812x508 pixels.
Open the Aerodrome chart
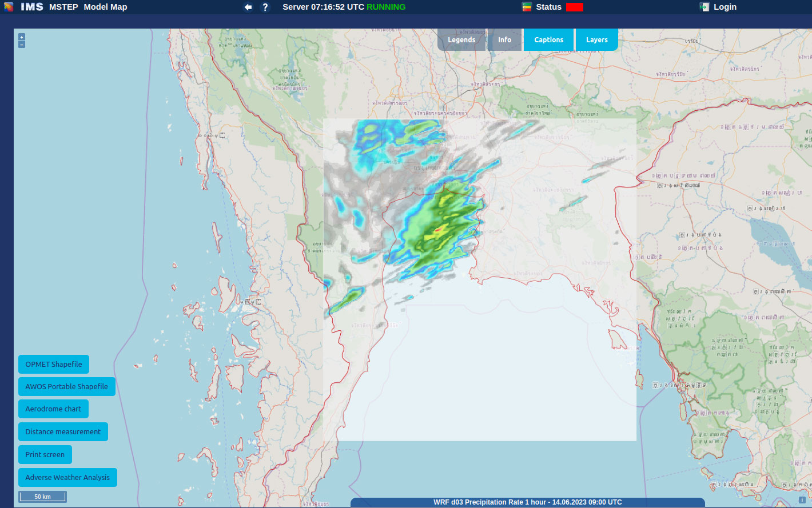coord(53,409)
